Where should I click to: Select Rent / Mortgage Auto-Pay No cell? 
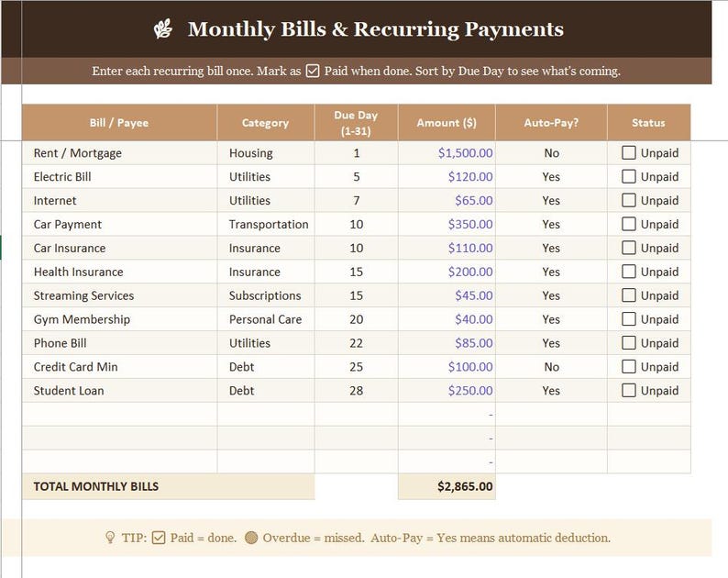(x=551, y=153)
